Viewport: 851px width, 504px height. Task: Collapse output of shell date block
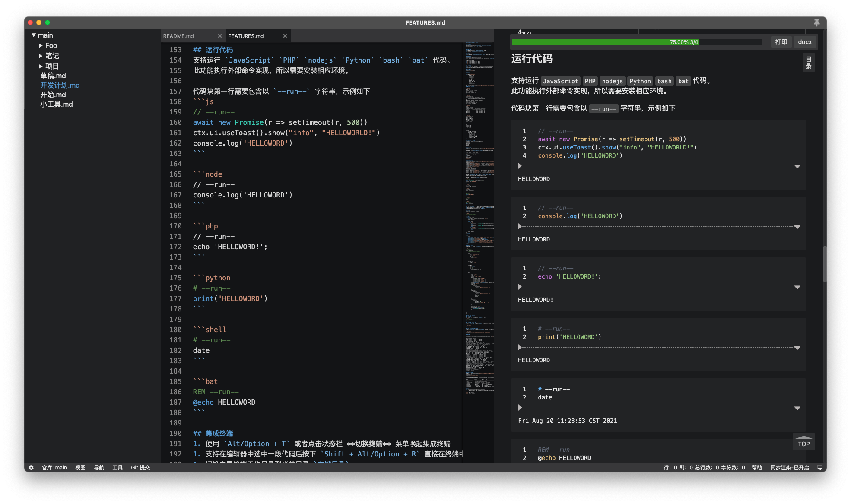pos(797,408)
